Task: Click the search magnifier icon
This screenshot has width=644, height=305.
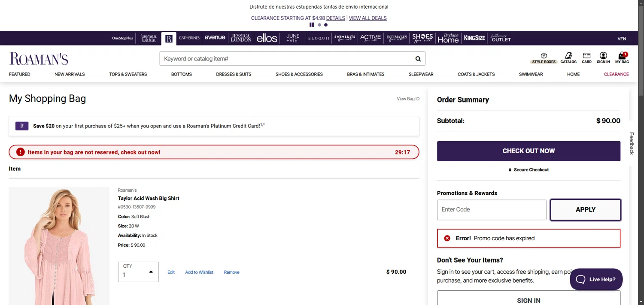Action: point(418,59)
